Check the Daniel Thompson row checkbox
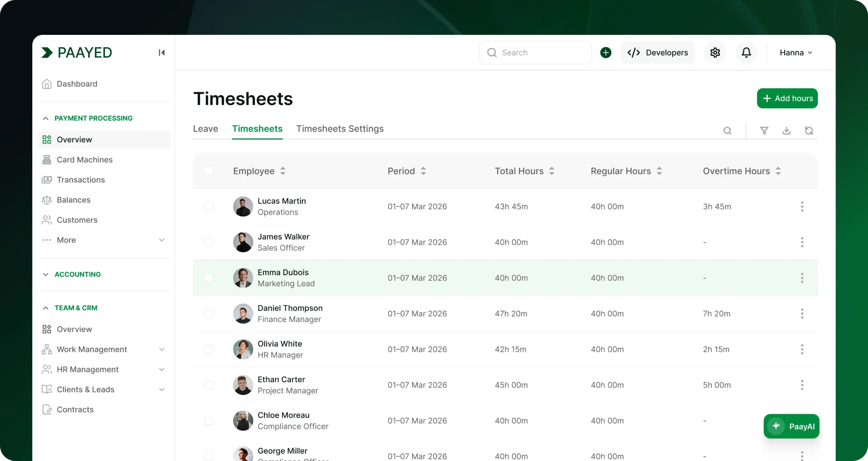The image size is (868, 461). tap(209, 314)
